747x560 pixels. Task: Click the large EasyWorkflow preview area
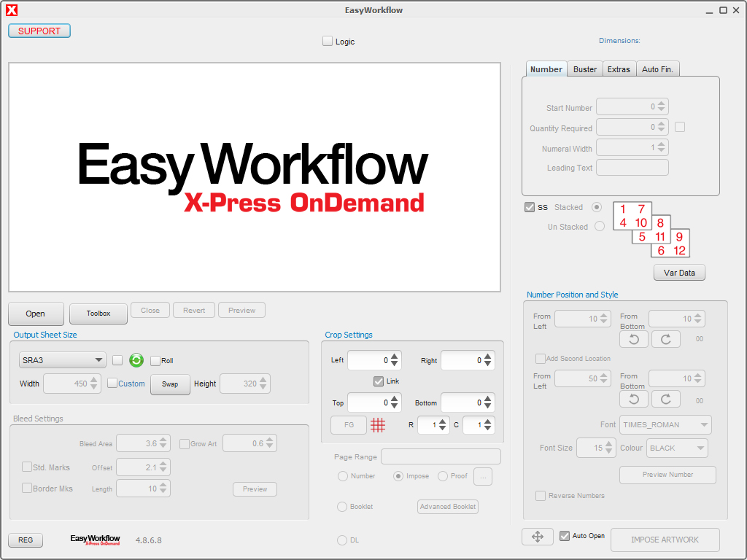tap(255, 177)
